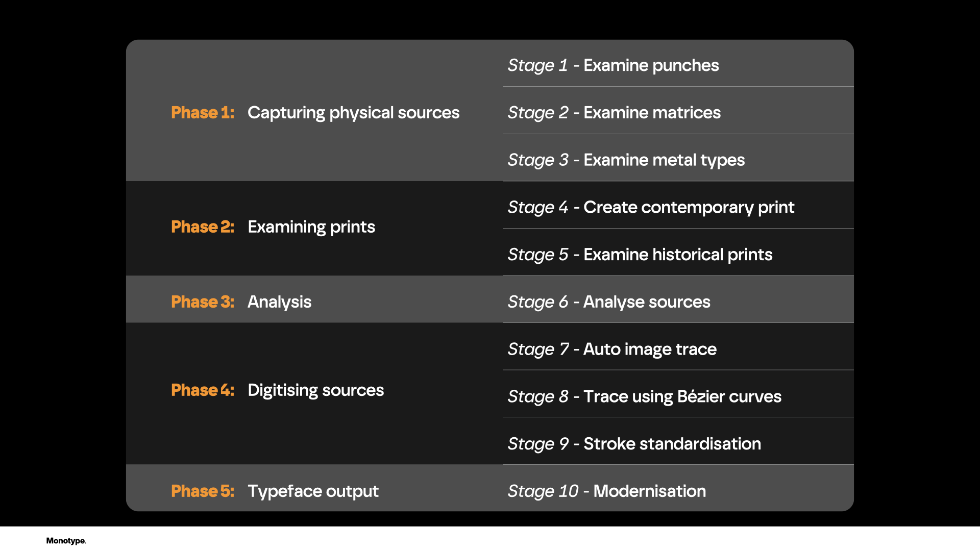Select Stage 3 - Examine metal types row
The height and width of the screenshot is (551, 980).
click(678, 158)
